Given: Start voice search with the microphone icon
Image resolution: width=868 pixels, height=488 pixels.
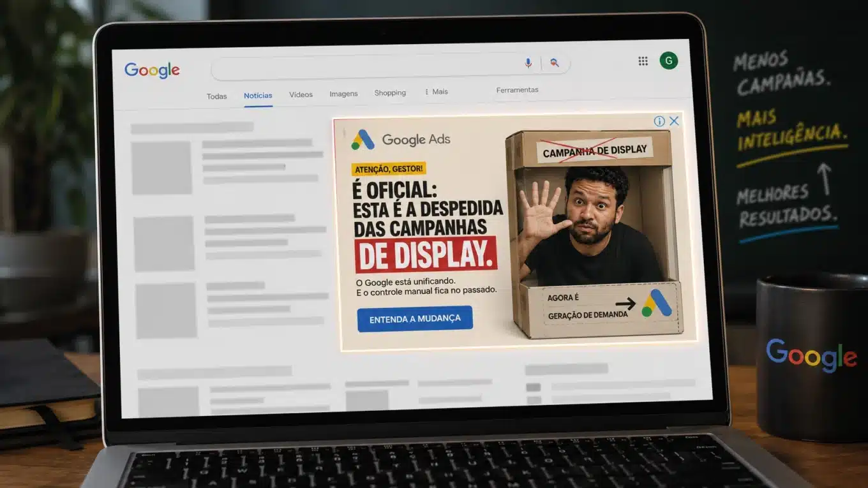Looking at the screenshot, I should 528,63.
